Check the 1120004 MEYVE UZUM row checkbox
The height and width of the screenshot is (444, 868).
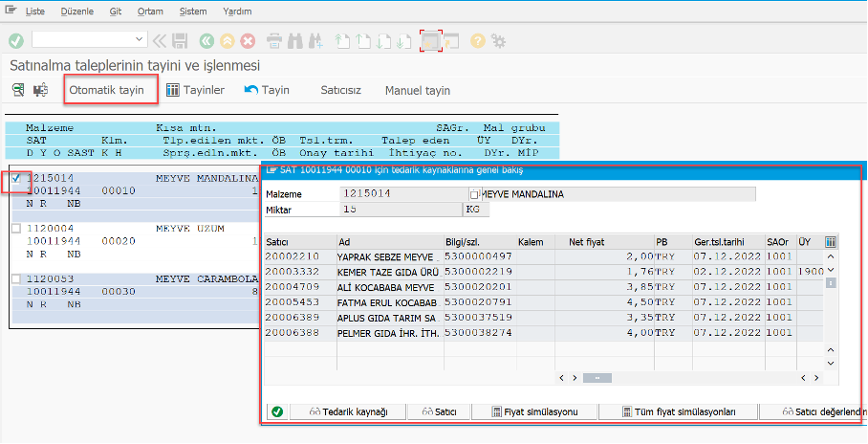(16, 228)
